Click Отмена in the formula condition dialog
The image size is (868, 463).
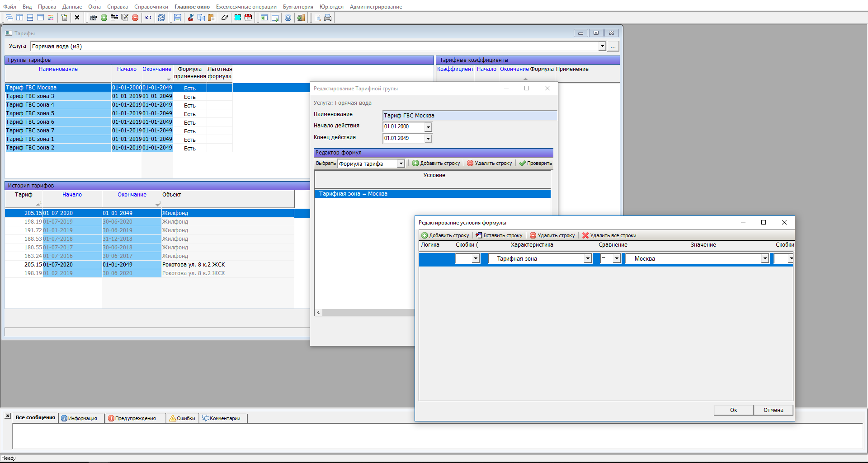[773, 410]
